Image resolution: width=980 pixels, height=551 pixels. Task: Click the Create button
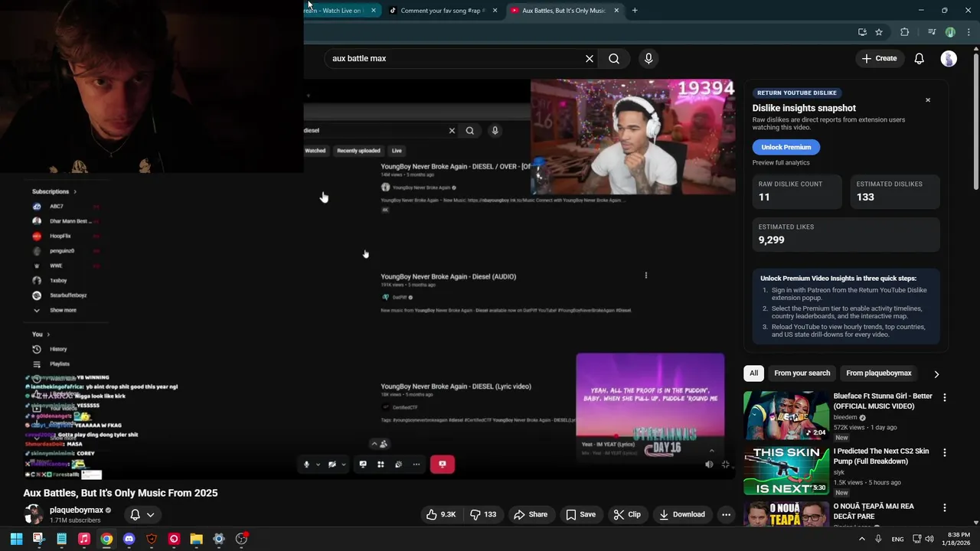[879, 58]
